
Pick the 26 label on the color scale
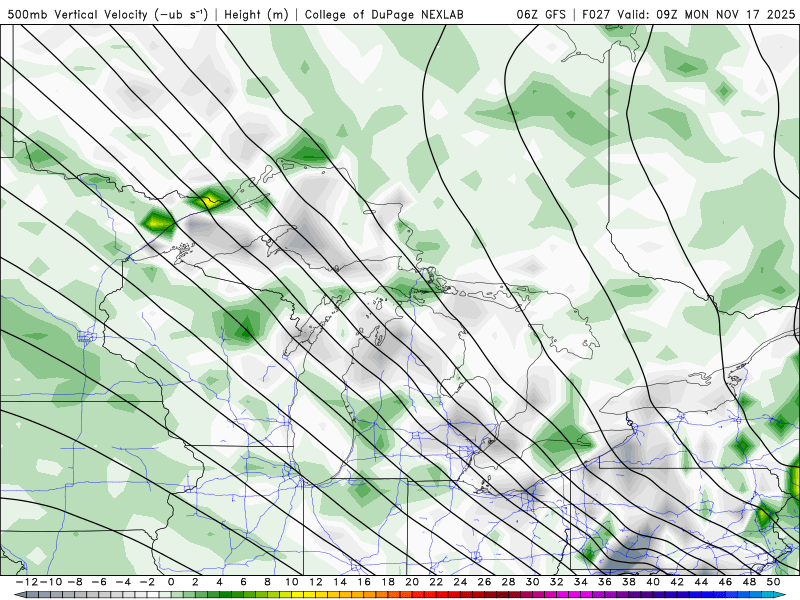coord(484,582)
